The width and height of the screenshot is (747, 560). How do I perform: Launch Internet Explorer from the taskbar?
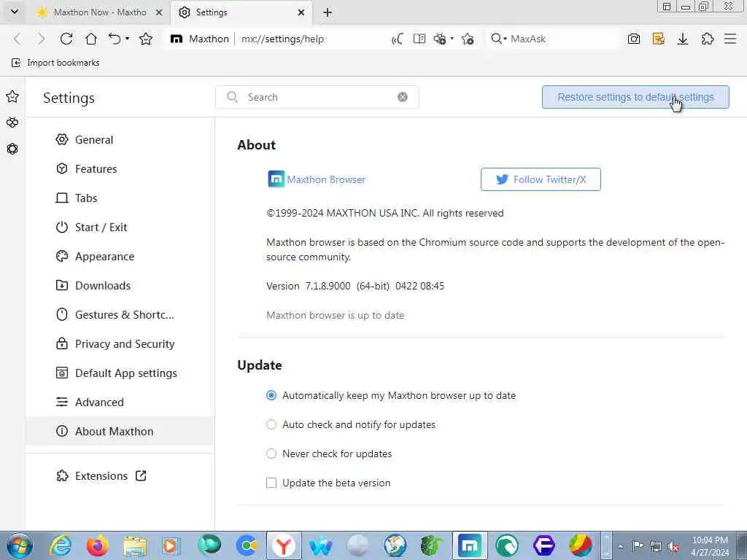tap(61, 545)
